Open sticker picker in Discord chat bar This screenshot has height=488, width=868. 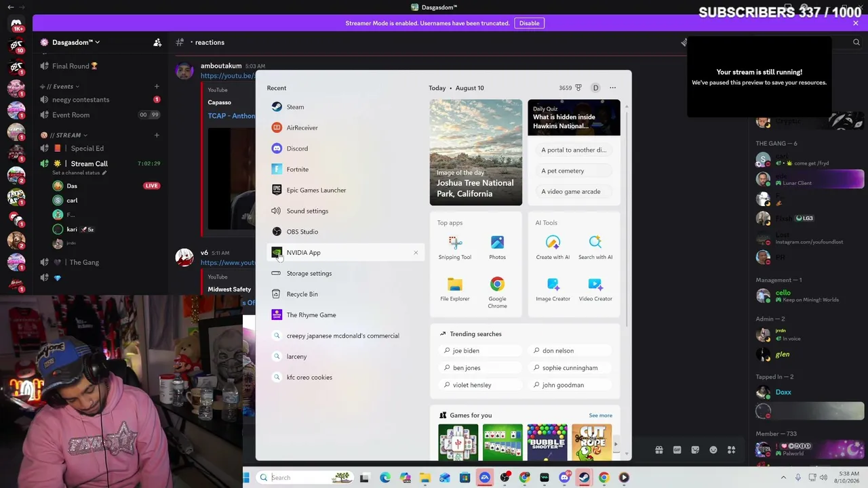[695, 450]
